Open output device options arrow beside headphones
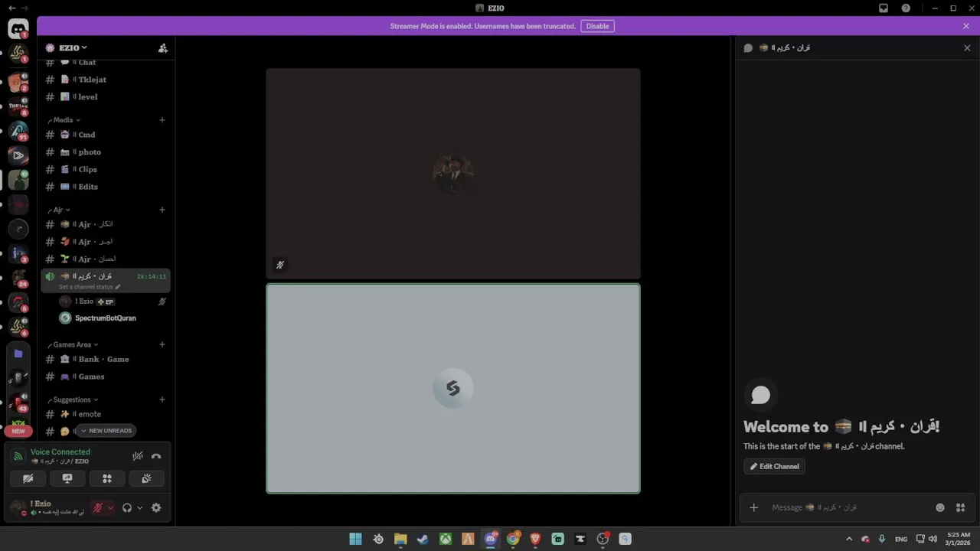The height and width of the screenshot is (551, 980). click(x=139, y=507)
